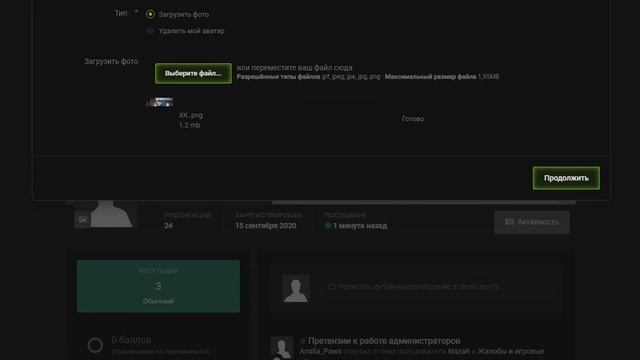
Task: Click the '1 минута назад' visit text
Action: (360, 226)
